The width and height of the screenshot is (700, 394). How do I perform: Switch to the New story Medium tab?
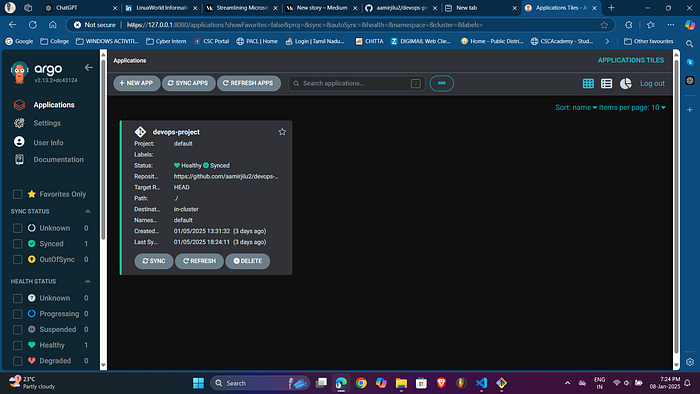(321, 8)
